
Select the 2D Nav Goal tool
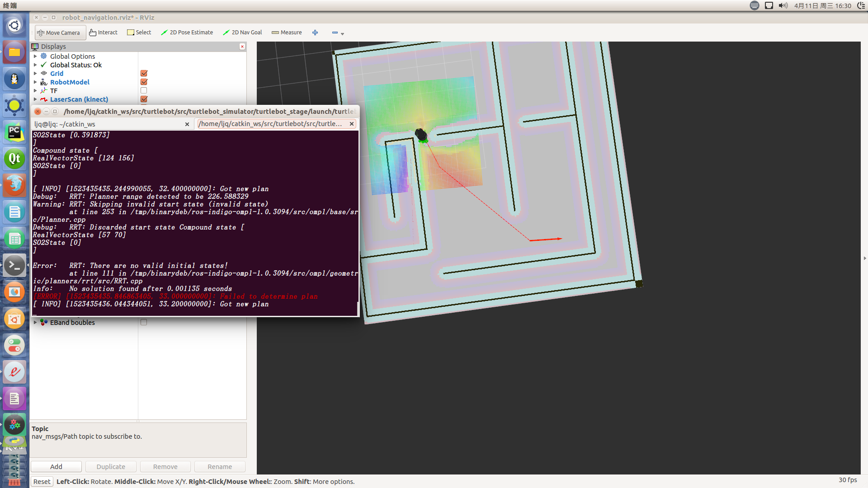243,32
